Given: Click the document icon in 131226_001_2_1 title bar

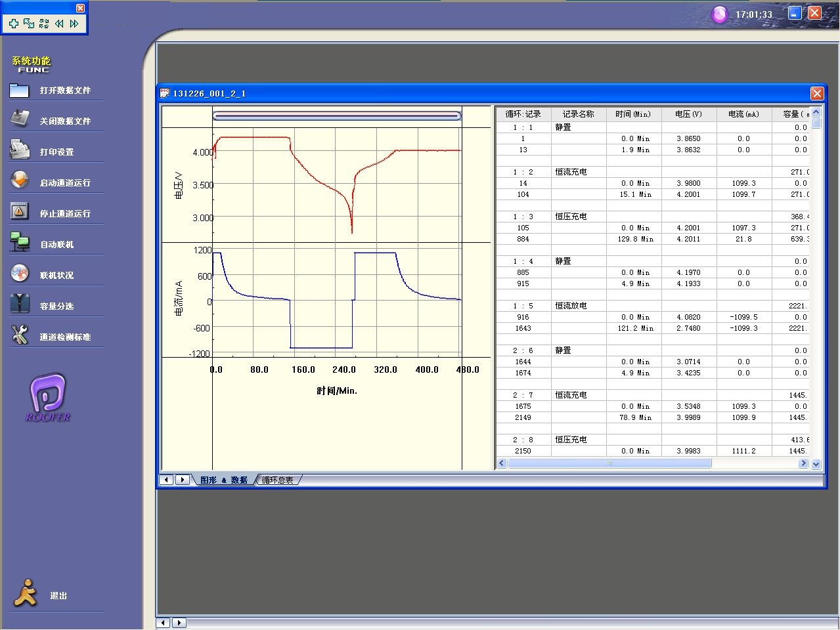Looking at the screenshot, I should click(165, 93).
